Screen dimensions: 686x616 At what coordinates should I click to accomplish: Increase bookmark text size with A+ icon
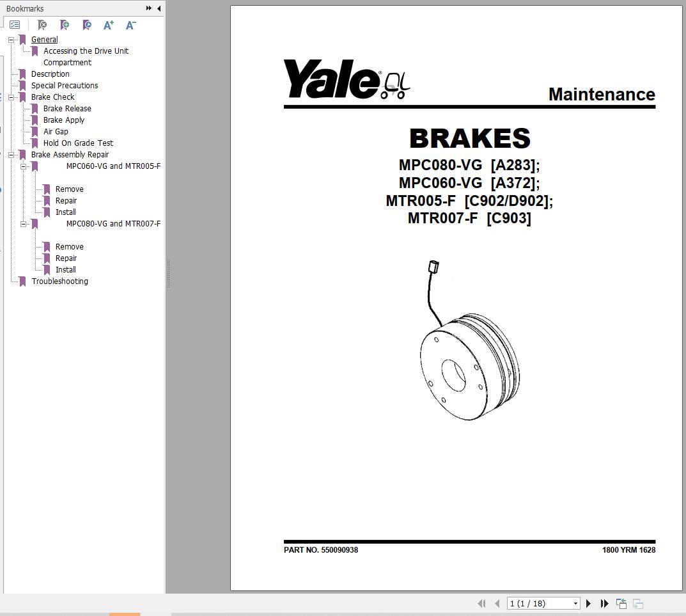pos(109,25)
